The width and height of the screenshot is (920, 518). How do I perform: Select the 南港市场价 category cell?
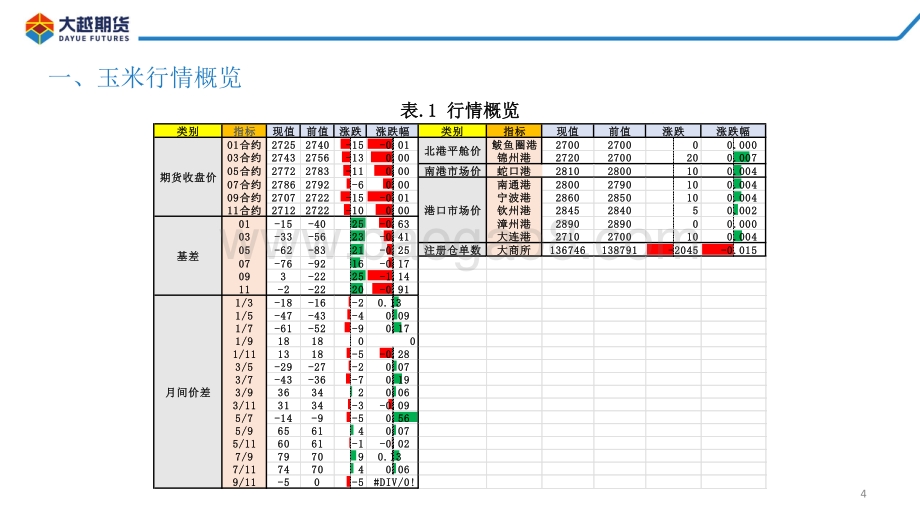point(452,171)
